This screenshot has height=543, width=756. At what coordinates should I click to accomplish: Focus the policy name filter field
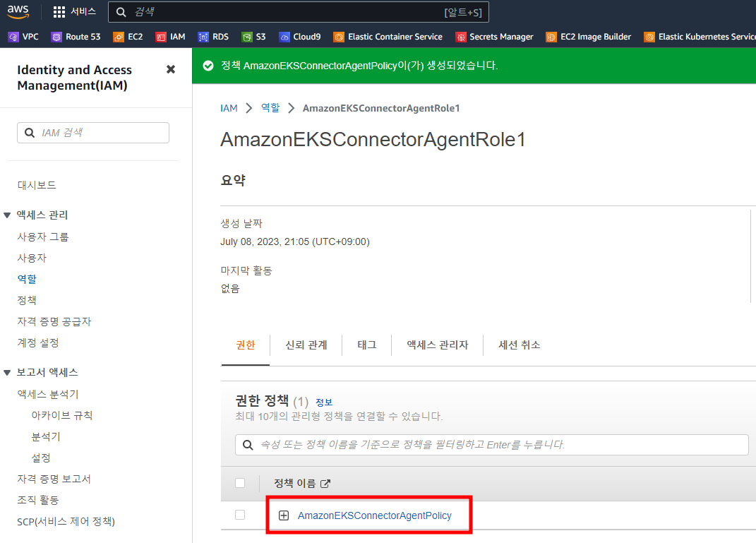(x=492, y=445)
